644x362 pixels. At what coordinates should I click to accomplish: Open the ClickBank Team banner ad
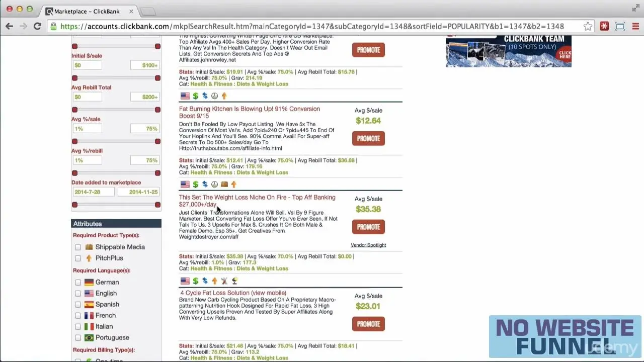509,51
